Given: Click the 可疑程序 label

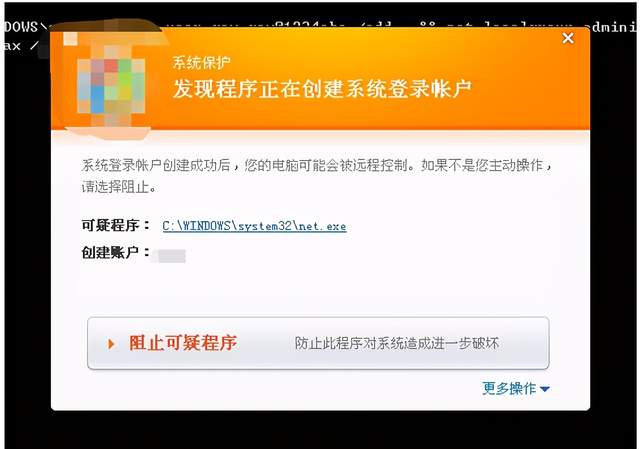Looking at the screenshot, I should [x=110, y=225].
